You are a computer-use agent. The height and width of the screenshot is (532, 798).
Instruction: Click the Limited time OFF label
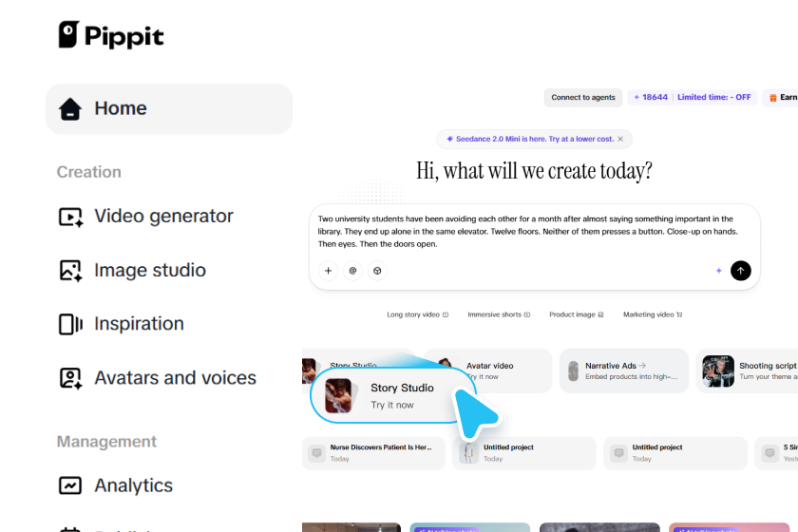point(714,97)
